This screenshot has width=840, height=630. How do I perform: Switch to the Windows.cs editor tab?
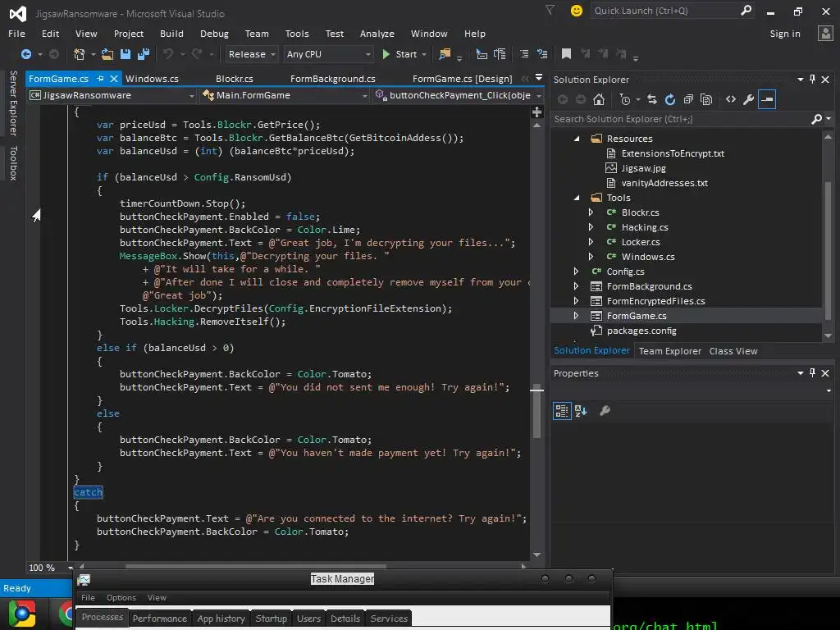tap(152, 79)
